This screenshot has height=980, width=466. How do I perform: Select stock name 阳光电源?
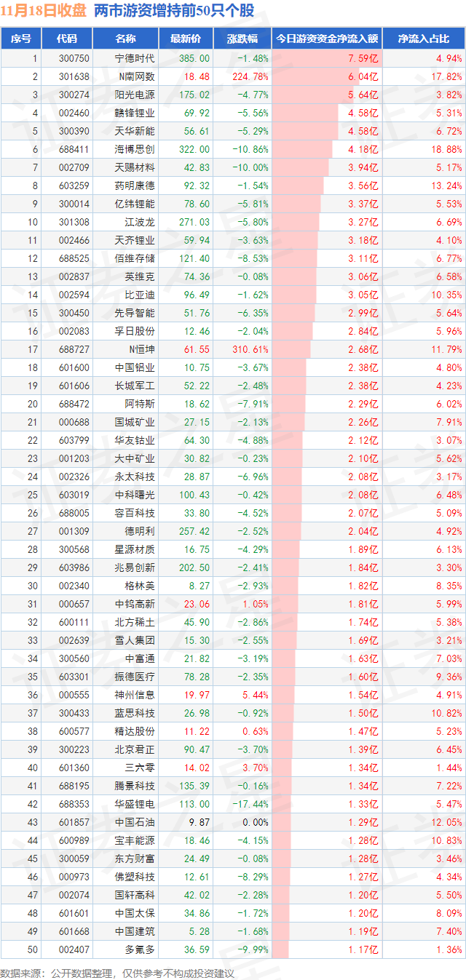135,95
